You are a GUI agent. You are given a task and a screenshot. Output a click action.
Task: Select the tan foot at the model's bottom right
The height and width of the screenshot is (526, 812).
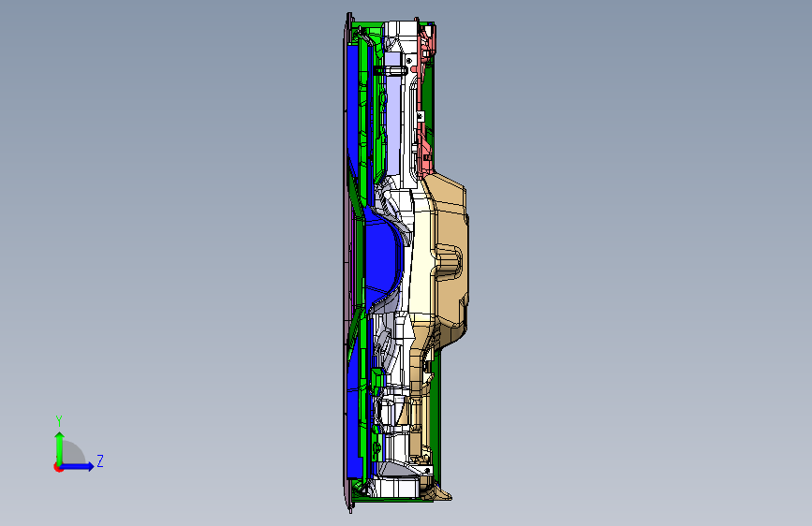tap(439, 494)
